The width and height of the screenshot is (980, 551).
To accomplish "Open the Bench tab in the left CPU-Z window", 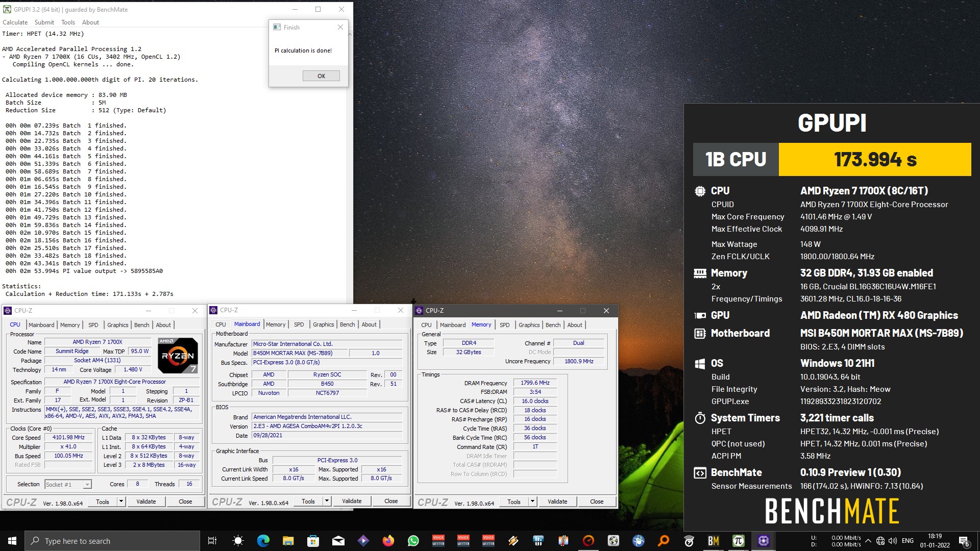I will pyautogui.click(x=142, y=325).
